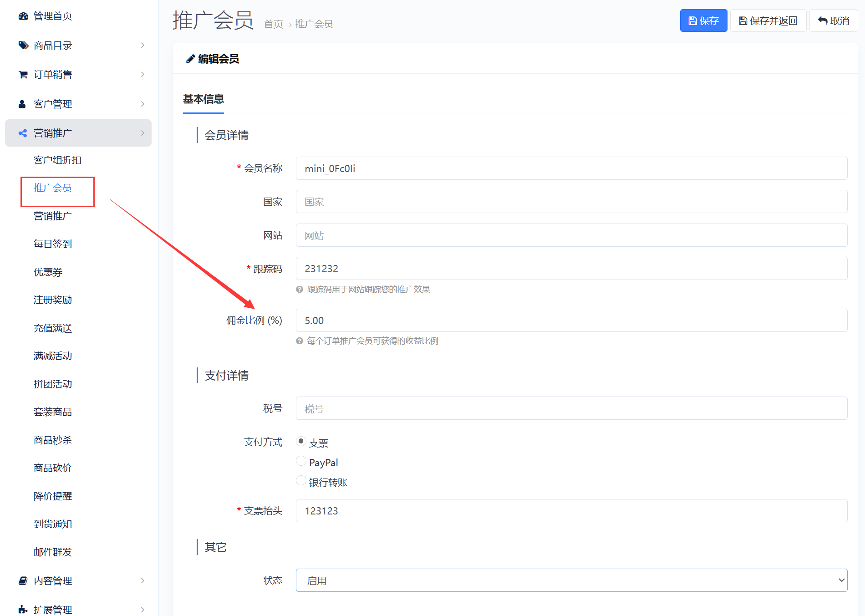The height and width of the screenshot is (616, 865).
Task: Click the shopping cart icon beside 订单销售
Action: click(x=23, y=75)
